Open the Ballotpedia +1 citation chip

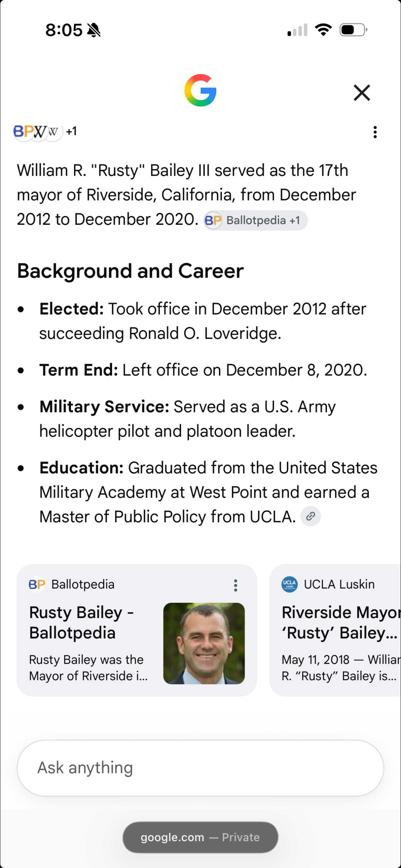click(255, 220)
